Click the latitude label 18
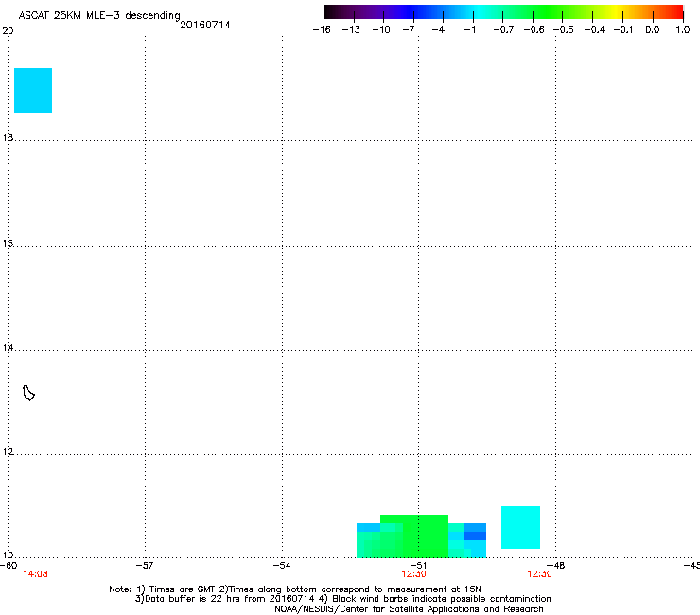 tap(8, 138)
